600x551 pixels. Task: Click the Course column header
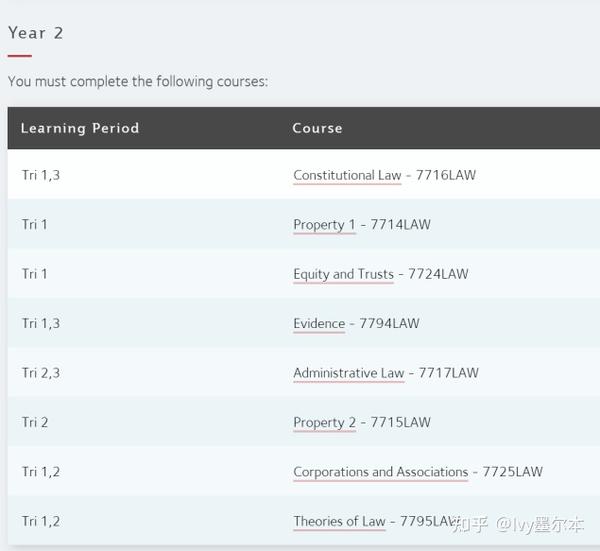[x=317, y=128]
